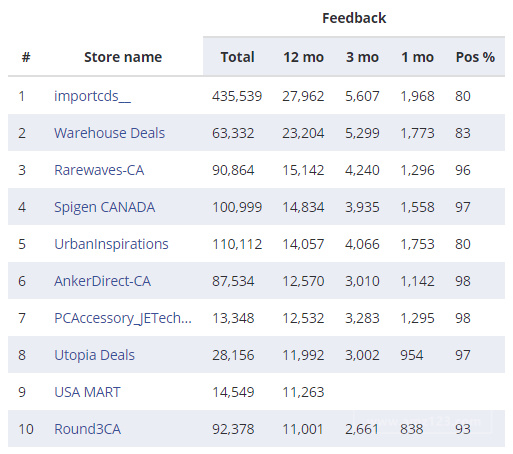Select 3 mo value 3,002

[362, 355]
